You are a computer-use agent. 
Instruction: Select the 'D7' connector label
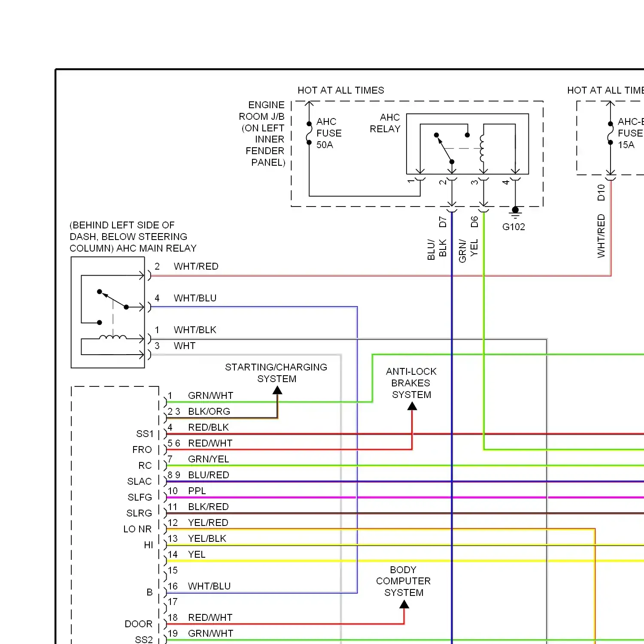443,222
